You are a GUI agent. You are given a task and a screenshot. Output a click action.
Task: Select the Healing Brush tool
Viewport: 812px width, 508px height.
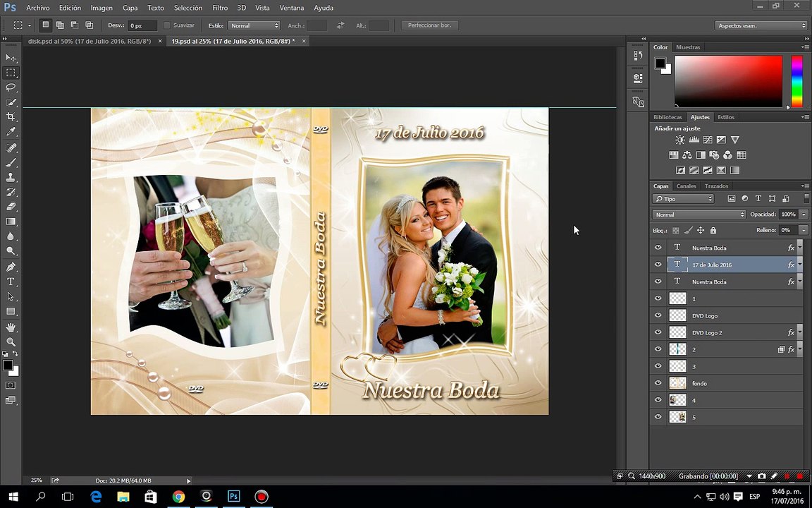[11, 147]
